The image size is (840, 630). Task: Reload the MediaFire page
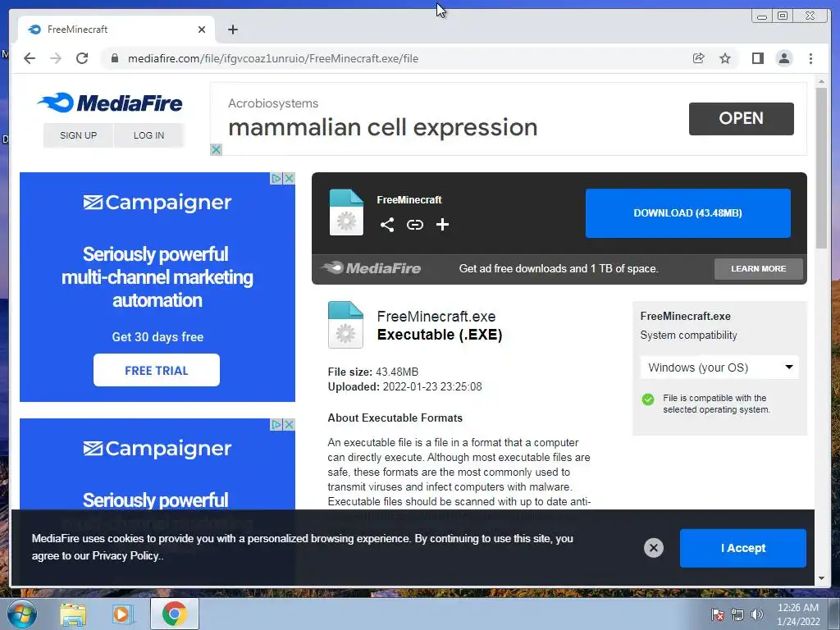[82, 58]
